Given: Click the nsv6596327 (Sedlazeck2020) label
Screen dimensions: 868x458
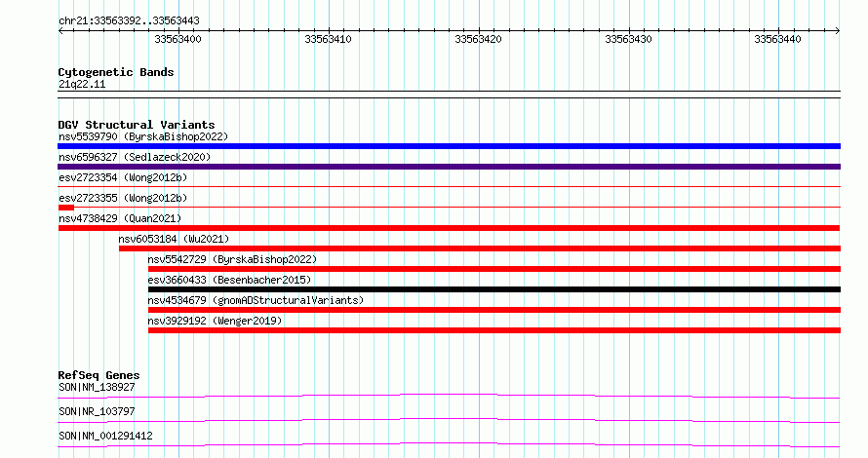Looking at the screenshot, I should coord(135,157).
